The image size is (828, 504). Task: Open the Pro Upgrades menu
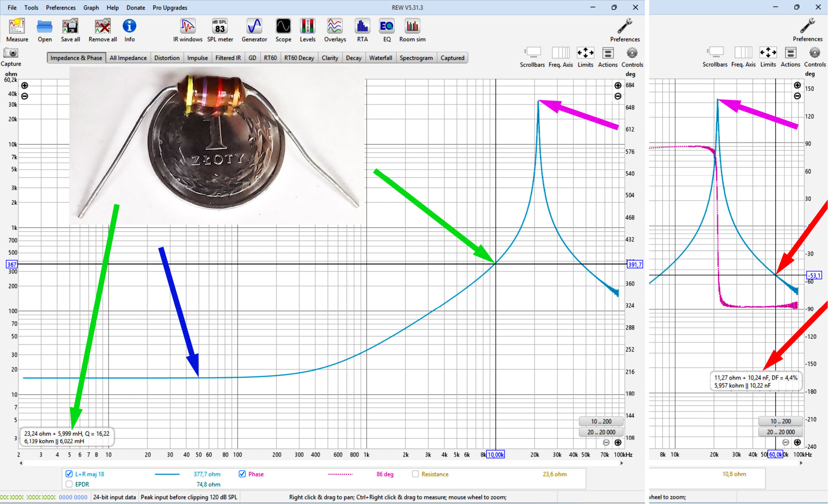point(170,7)
